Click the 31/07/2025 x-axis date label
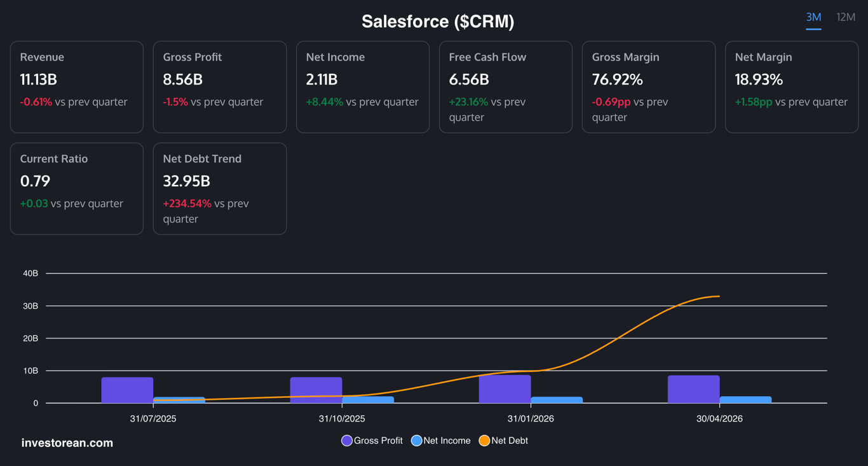This screenshot has width=868, height=466. coord(153,419)
